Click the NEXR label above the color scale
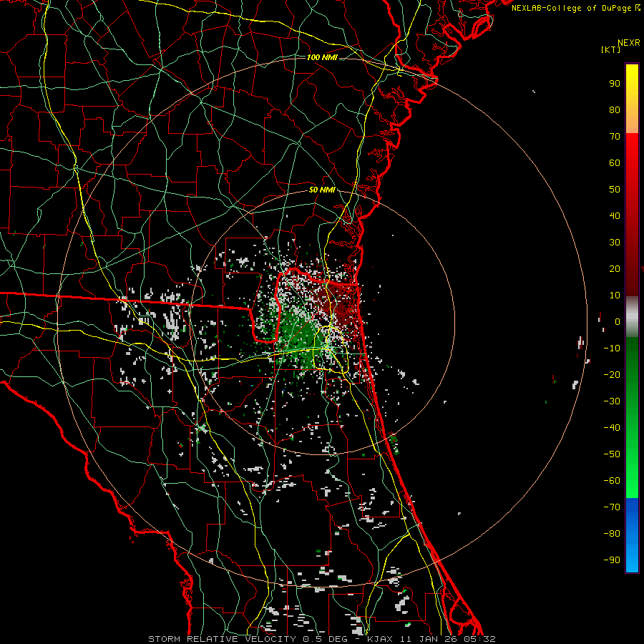Viewport: 644px width, 644px height. pyautogui.click(x=629, y=43)
